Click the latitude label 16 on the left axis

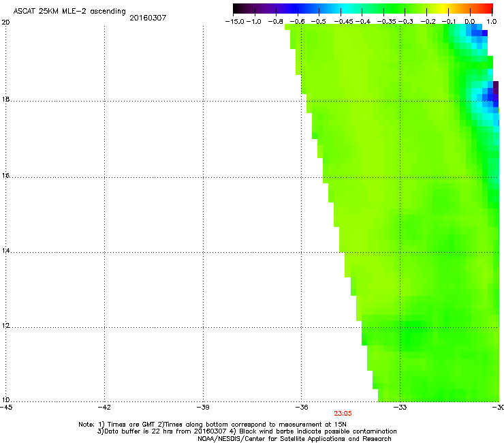click(x=5, y=176)
